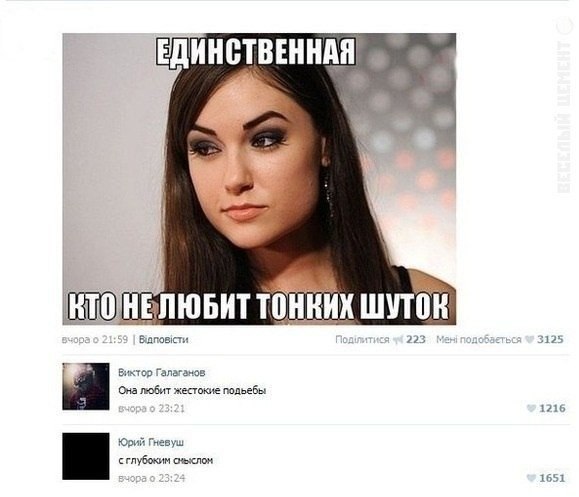Like Виктор Галаганов's comment via heart icon
This screenshot has height=497, width=579.
(531, 408)
